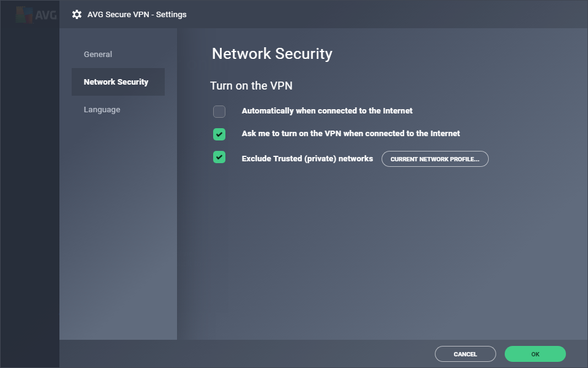The height and width of the screenshot is (368, 588).
Task: Click the green checkmark beside Exclude Trusted networks
Action: [219, 158]
